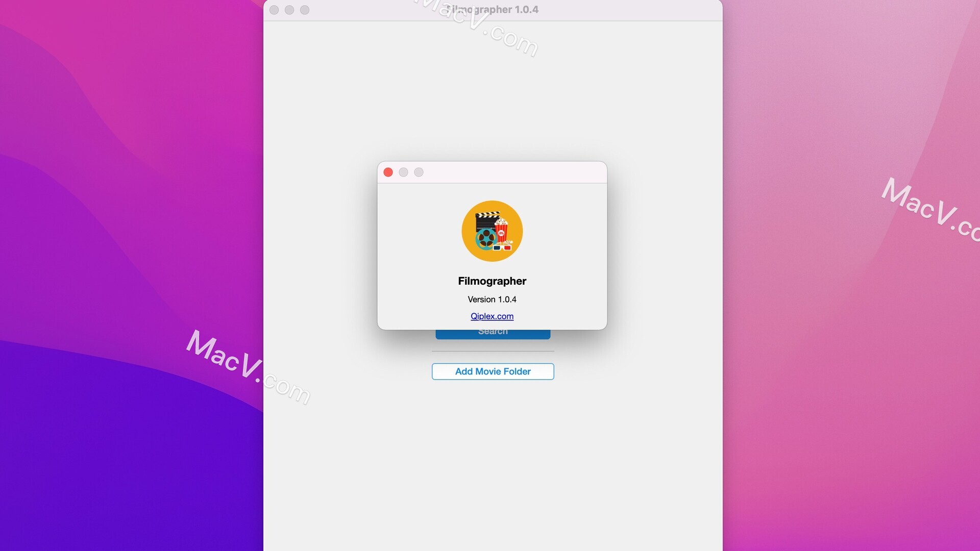The image size is (980, 551).
Task: Click the Filmographer 1.0.4 main window title
Action: coord(492,10)
